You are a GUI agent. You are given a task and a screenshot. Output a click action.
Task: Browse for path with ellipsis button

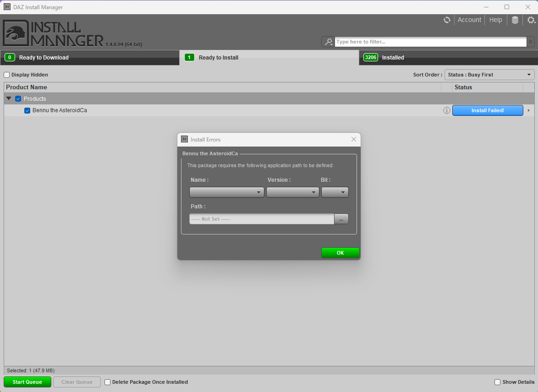[341, 219]
